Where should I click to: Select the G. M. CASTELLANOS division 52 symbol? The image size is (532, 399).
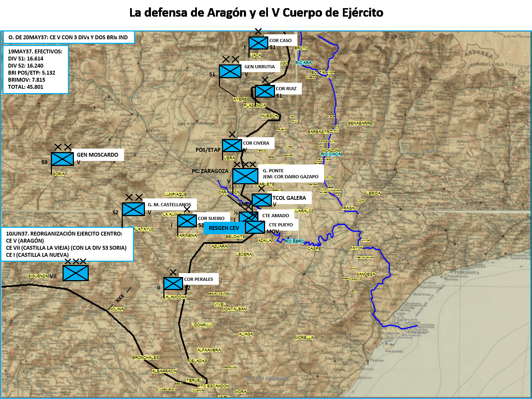tap(133, 209)
